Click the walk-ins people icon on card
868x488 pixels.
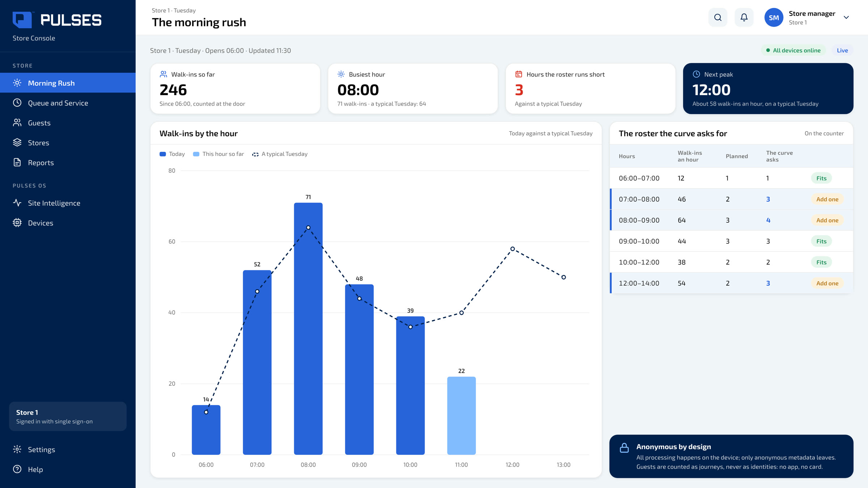tap(163, 74)
